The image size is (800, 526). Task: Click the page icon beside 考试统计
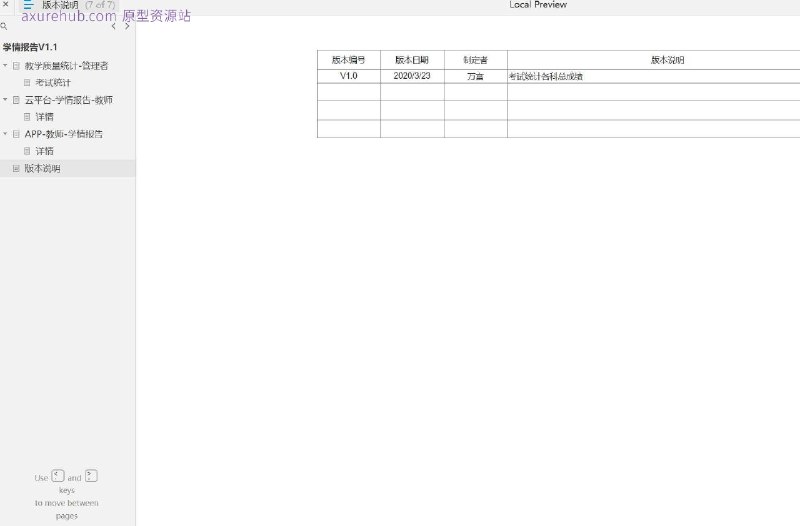click(x=27, y=83)
